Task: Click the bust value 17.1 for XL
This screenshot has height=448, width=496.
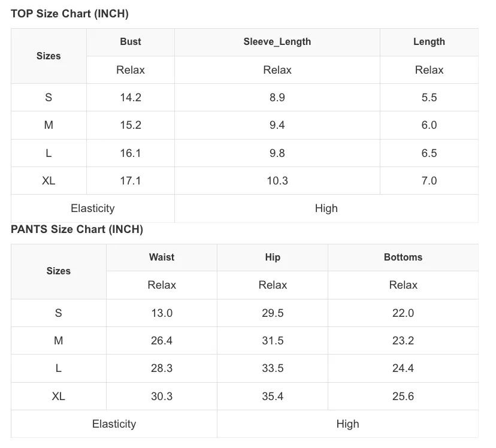Action: pyautogui.click(x=131, y=181)
